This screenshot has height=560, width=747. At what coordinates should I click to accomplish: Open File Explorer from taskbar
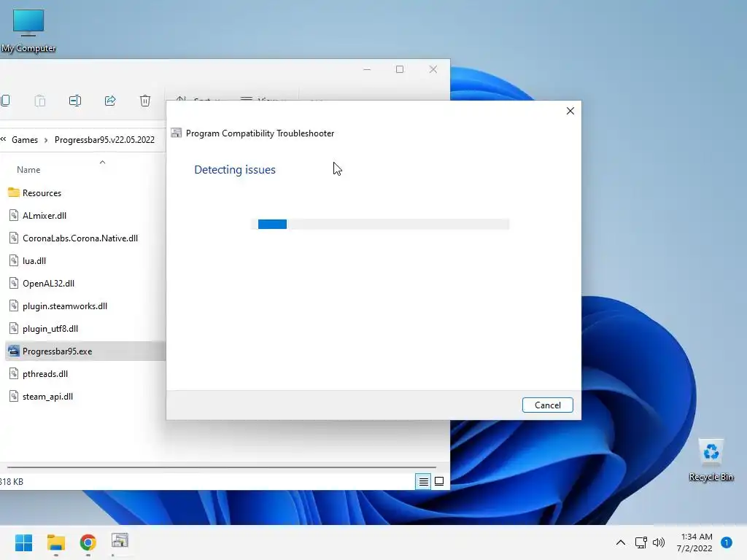click(55, 542)
